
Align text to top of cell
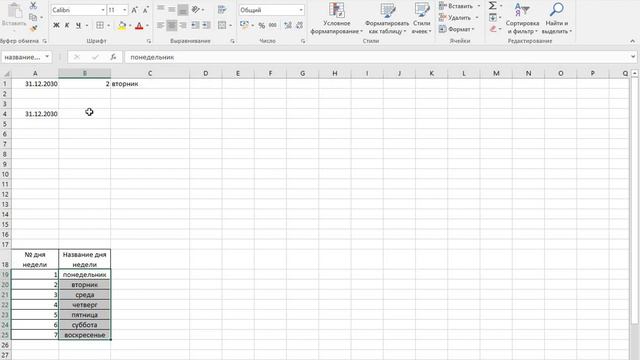coord(161,9)
